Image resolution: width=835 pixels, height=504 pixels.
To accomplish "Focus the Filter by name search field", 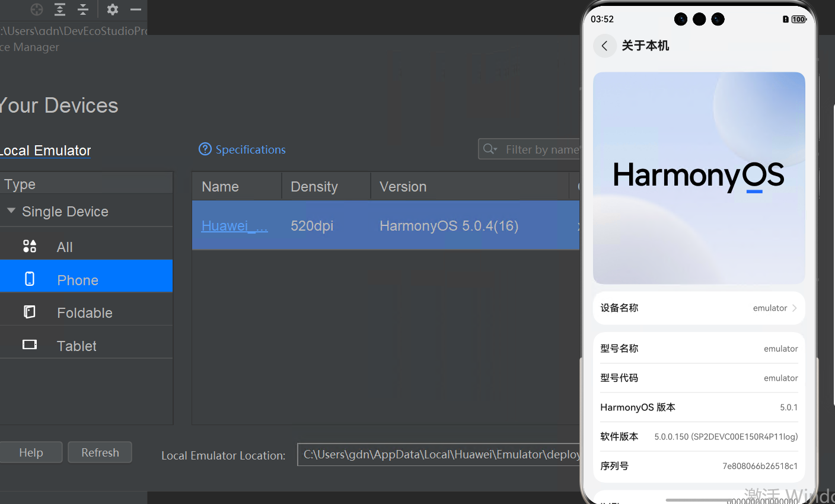I will coord(530,149).
